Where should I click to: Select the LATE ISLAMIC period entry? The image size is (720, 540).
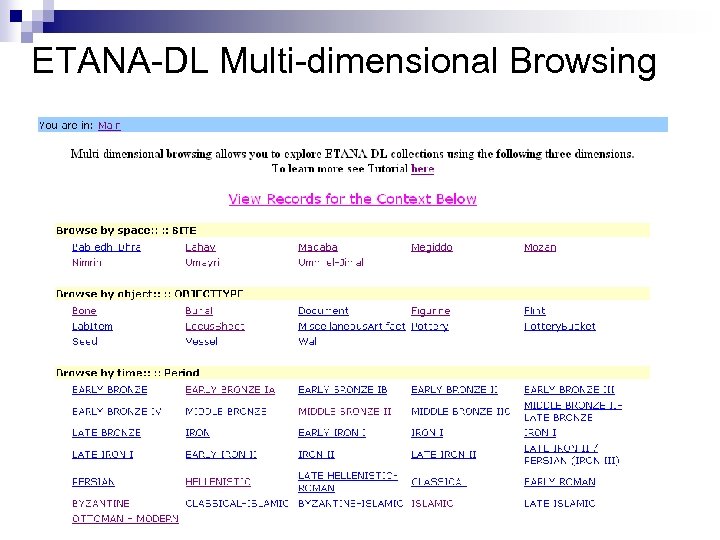pos(559,503)
